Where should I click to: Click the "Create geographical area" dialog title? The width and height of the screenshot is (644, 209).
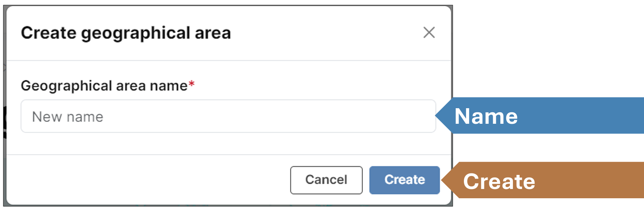tap(126, 33)
